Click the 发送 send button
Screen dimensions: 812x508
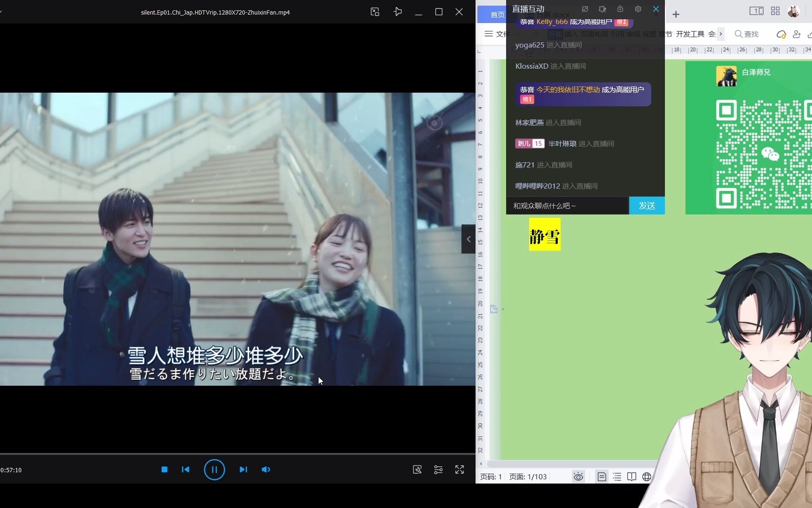[x=647, y=206]
